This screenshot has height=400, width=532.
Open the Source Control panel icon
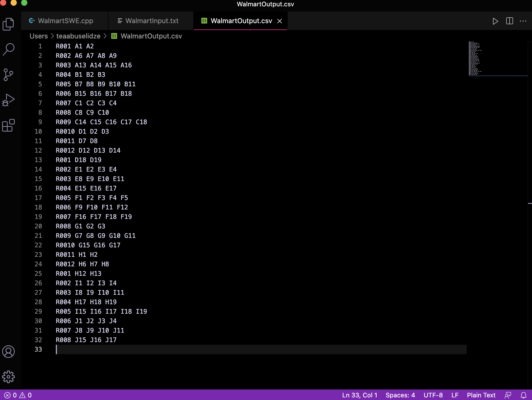[x=8, y=75]
